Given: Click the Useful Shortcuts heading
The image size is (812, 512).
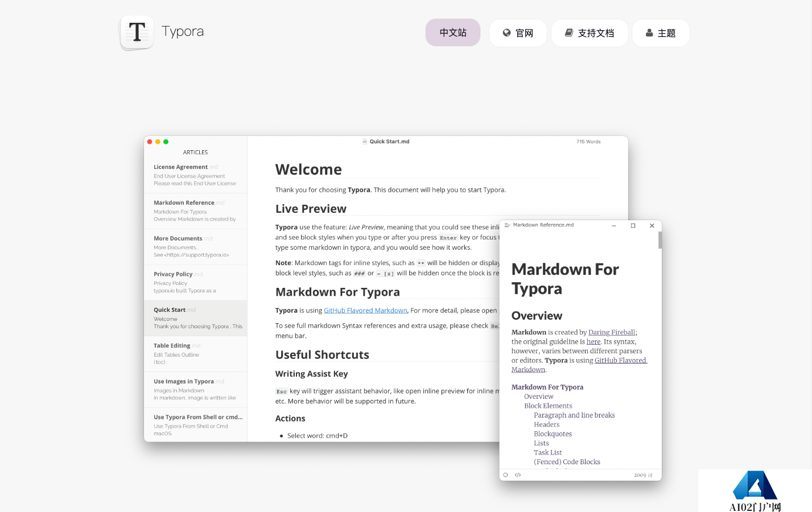Looking at the screenshot, I should 322,355.
